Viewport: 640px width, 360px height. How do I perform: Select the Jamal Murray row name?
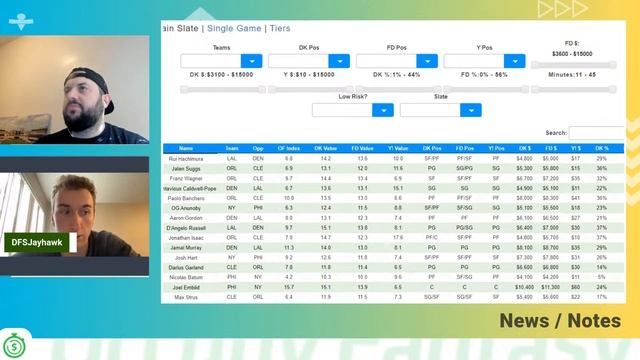coord(186,248)
